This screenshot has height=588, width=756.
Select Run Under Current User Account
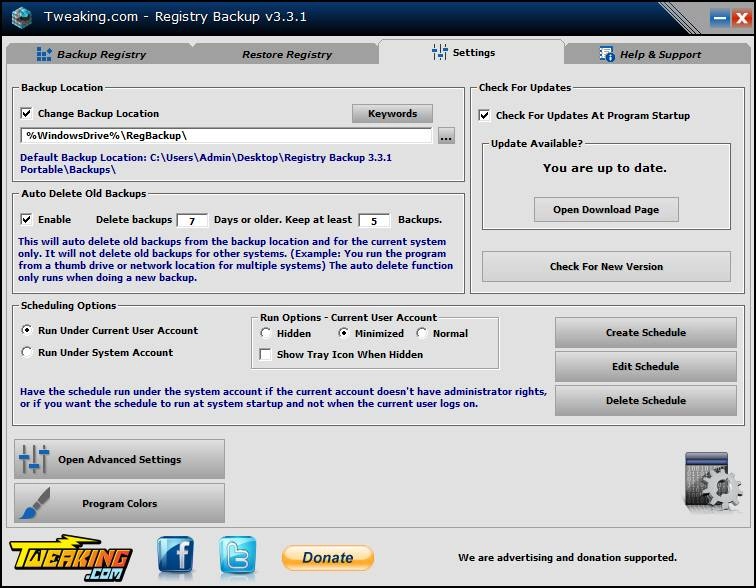click(x=27, y=330)
